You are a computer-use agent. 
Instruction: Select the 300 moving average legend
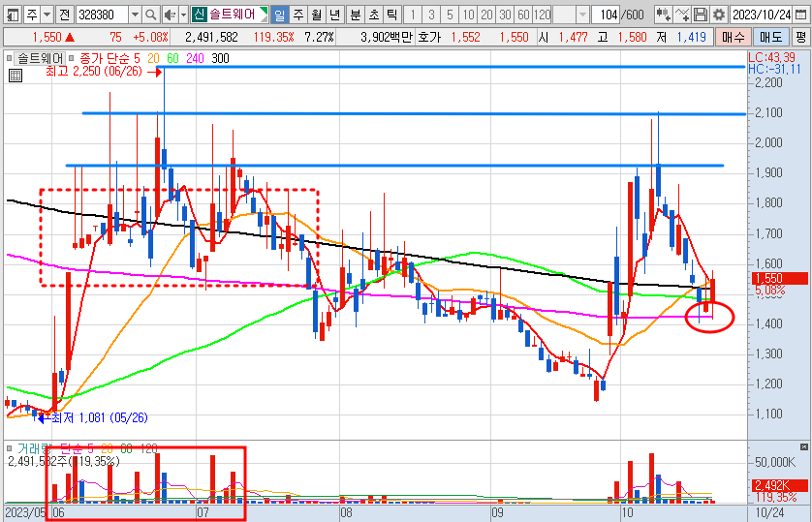[x=220, y=58]
